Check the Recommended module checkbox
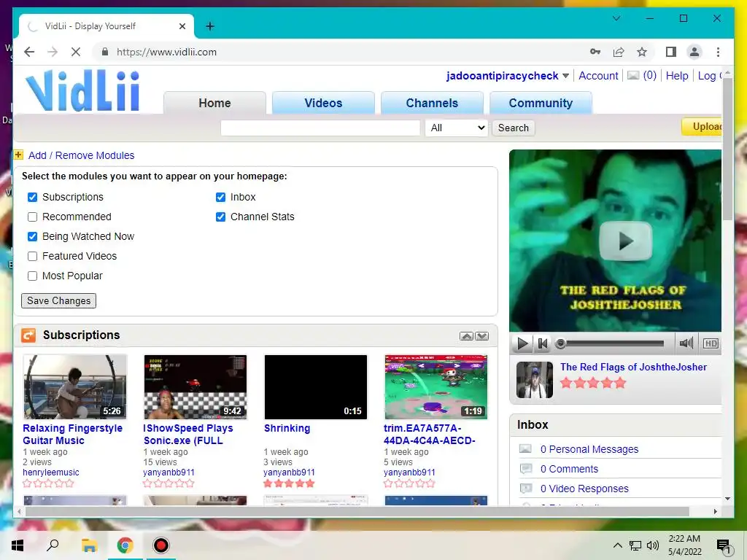 (32, 217)
